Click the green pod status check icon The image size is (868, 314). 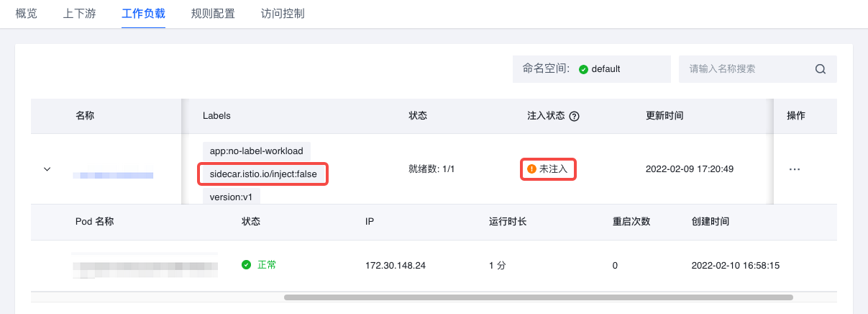pyautogui.click(x=247, y=265)
